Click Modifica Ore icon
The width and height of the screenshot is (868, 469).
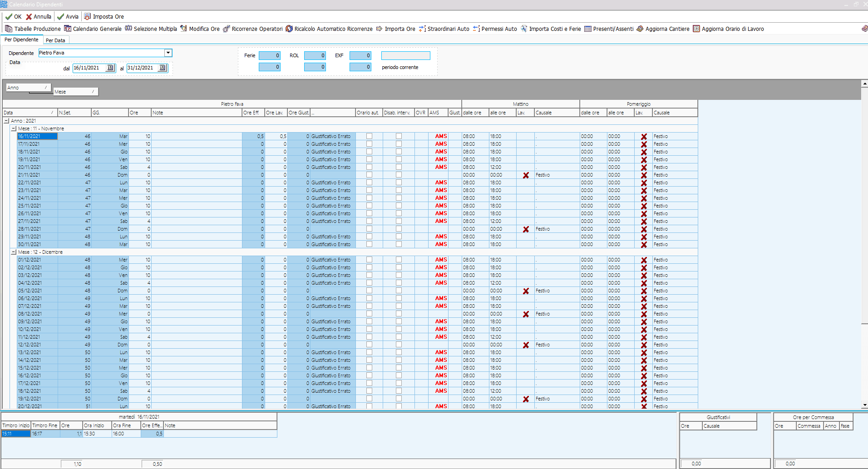(184, 29)
